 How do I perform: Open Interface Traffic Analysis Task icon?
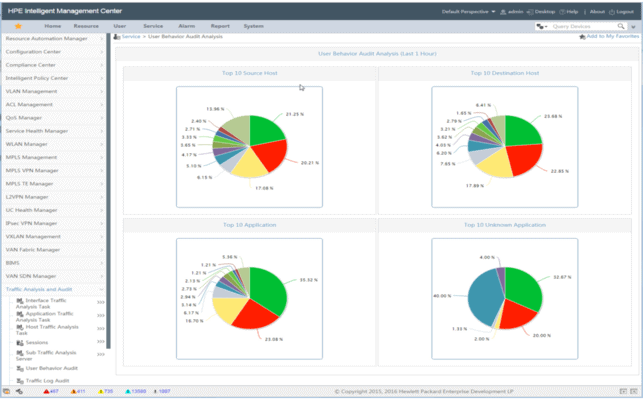(x=20, y=301)
